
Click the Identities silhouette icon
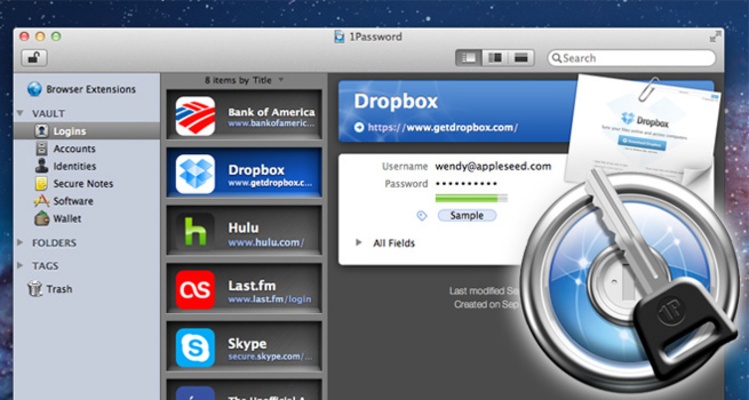click(x=42, y=166)
